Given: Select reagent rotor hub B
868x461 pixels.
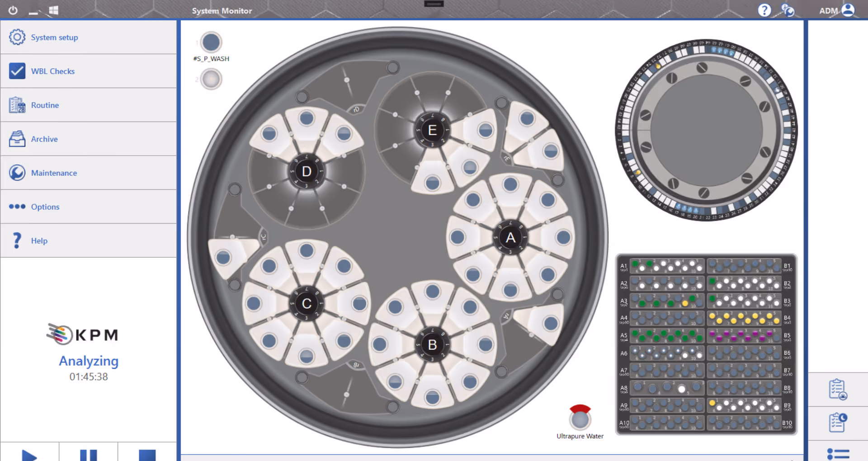Looking at the screenshot, I should 432,345.
